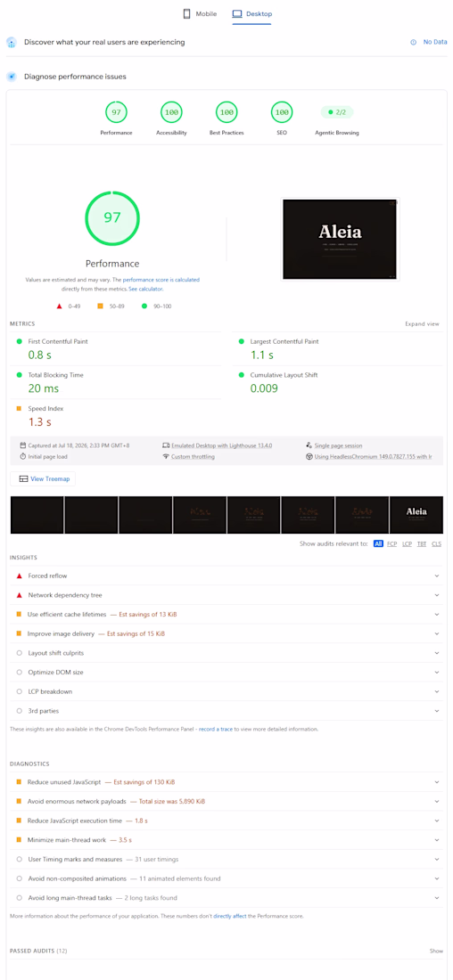Click Total Blocking Time 20 ms value
Viewport: 453px width, 980px height.
coord(43,388)
